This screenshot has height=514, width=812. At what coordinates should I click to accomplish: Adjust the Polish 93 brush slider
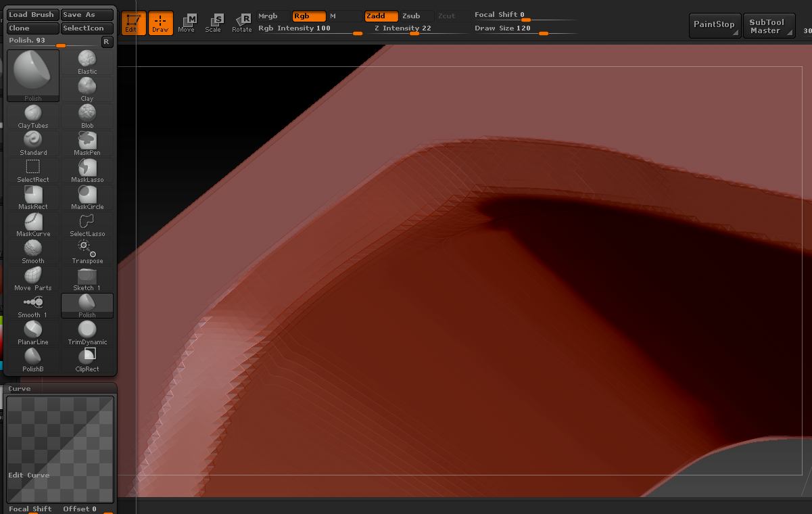tap(52, 42)
